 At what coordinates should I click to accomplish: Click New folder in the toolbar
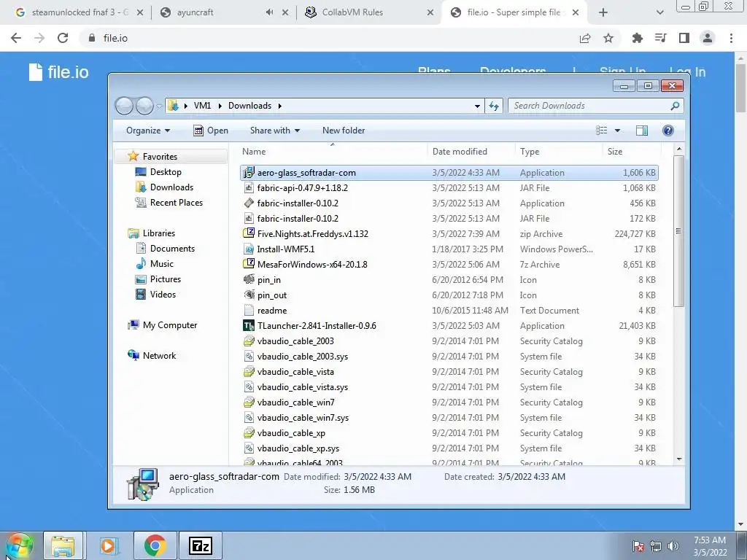[x=344, y=131]
